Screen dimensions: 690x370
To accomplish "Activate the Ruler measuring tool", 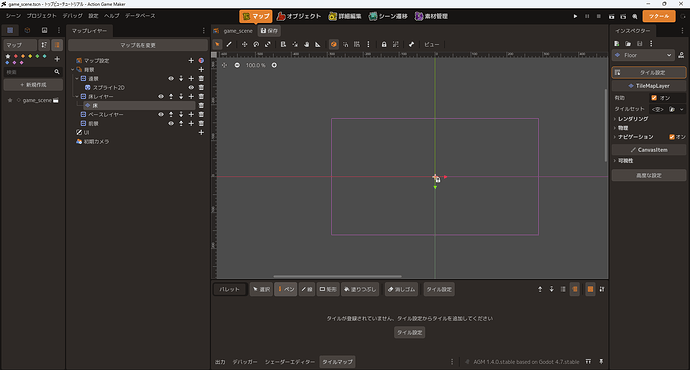I will [x=318, y=44].
